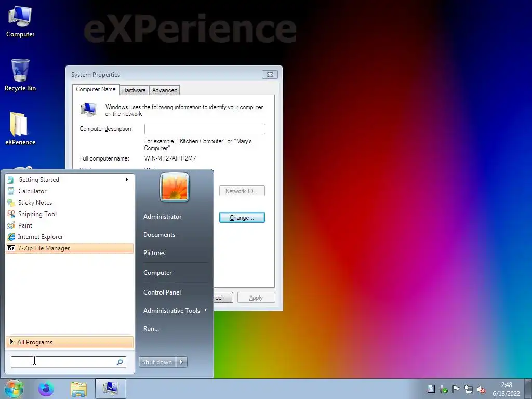Image resolution: width=532 pixels, height=399 pixels.
Task: Click the Change... button
Action: 242,218
